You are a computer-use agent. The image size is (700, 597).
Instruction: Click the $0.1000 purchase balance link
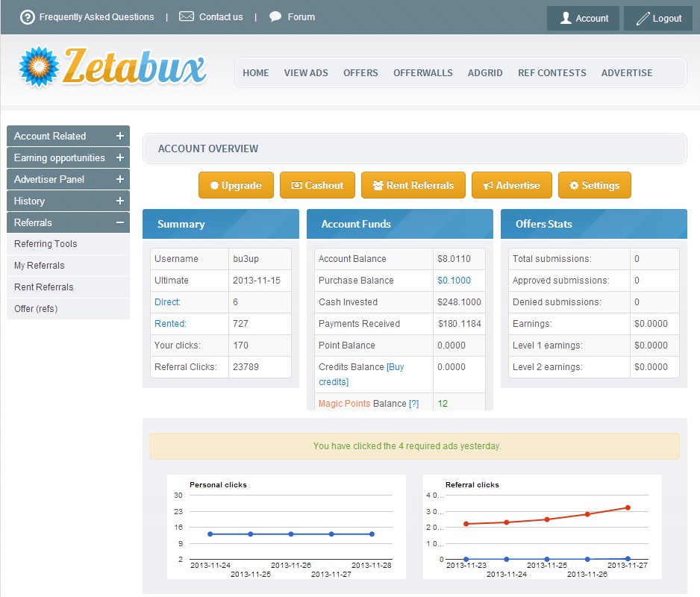pyautogui.click(x=454, y=281)
